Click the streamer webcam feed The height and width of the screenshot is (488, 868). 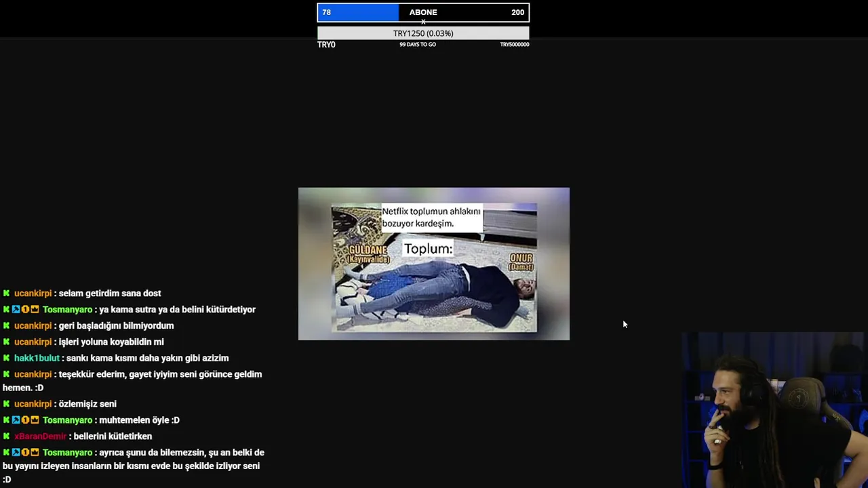pyautogui.click(x=774, y=410)
